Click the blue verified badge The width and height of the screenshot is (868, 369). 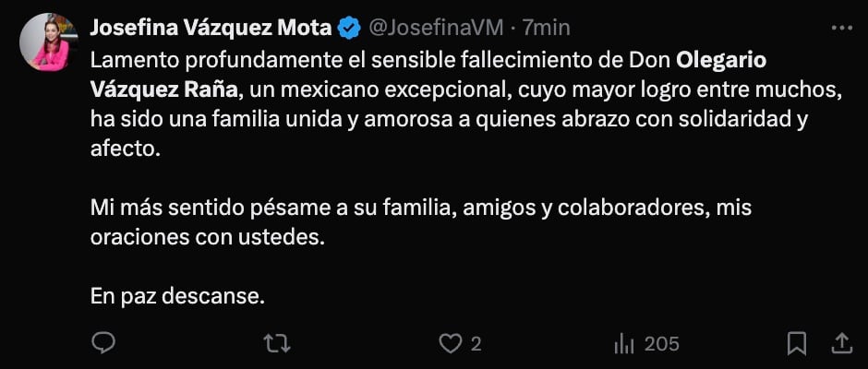coord(348,29)
